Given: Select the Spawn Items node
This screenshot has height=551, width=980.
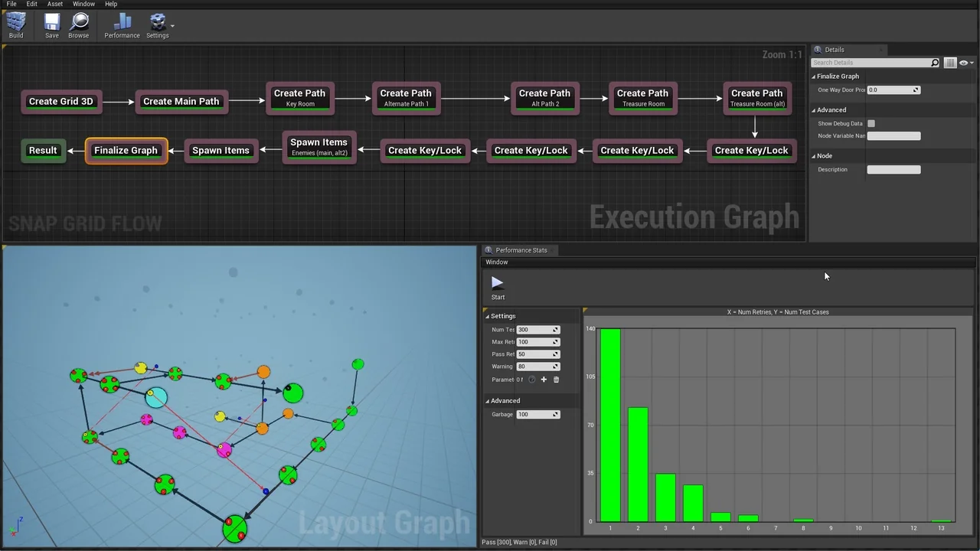Looking at the screenshot, I should point(220,151).
